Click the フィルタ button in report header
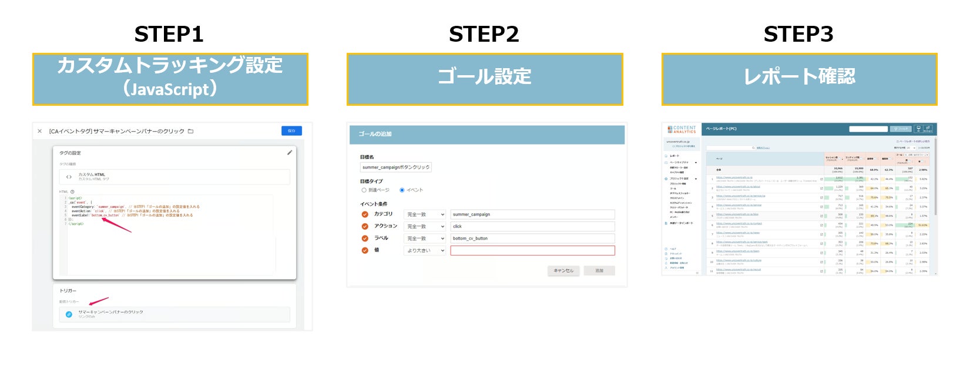 (901, 129)
